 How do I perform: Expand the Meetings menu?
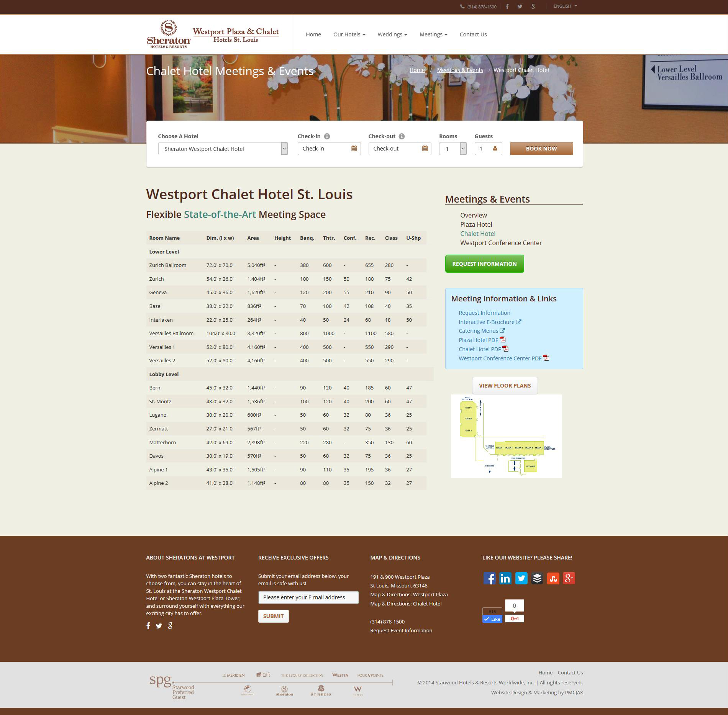(433, 34)
